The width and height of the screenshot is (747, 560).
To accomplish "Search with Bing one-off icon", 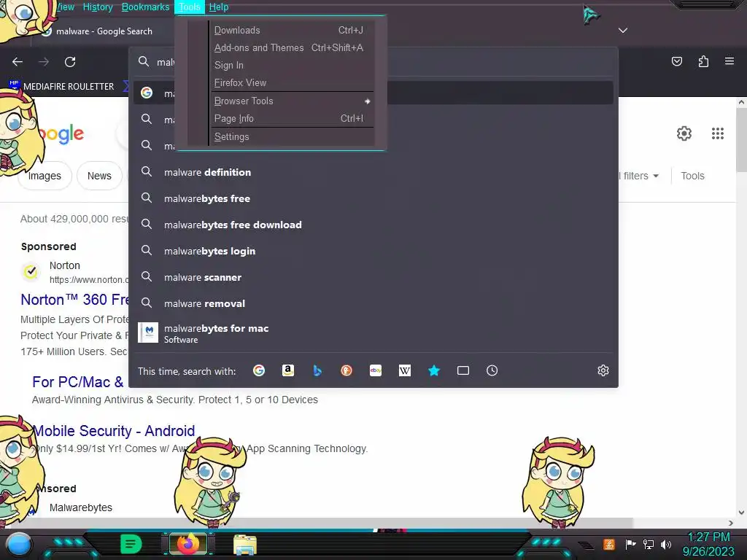I will pyautogui.click(x=317, y=370).
